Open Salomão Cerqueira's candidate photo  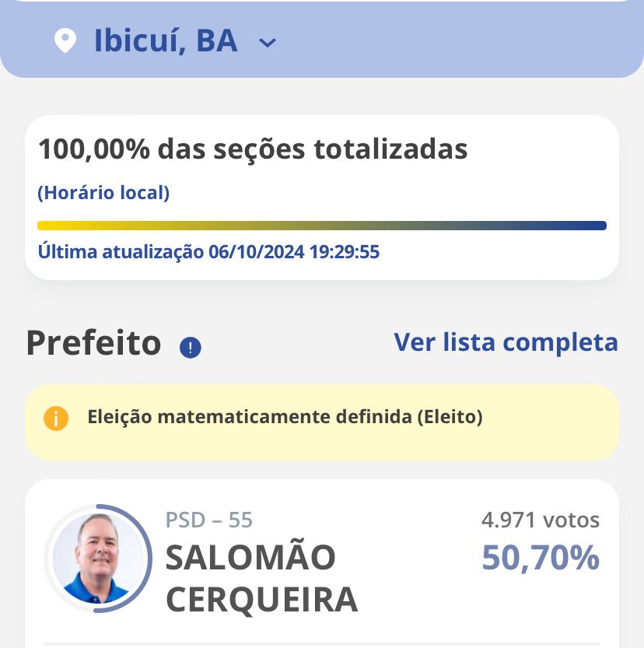click(x=98, y=559)
